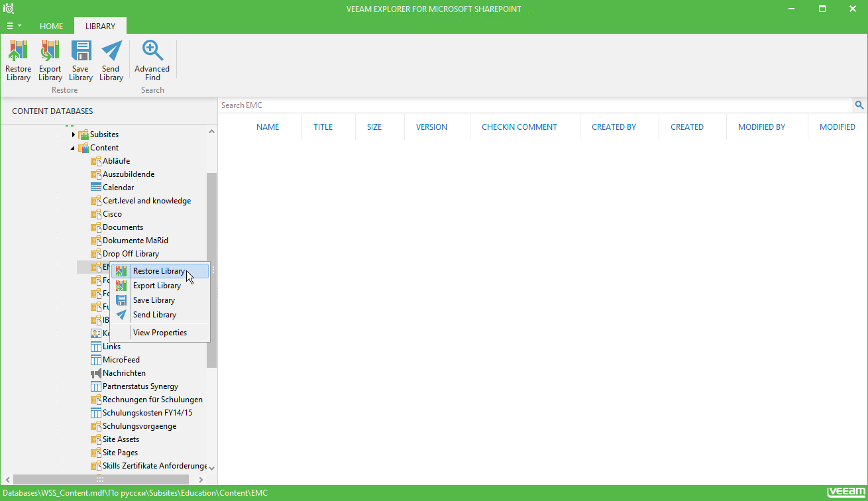Click the Save Library icon in context menu

click(121, 300)
